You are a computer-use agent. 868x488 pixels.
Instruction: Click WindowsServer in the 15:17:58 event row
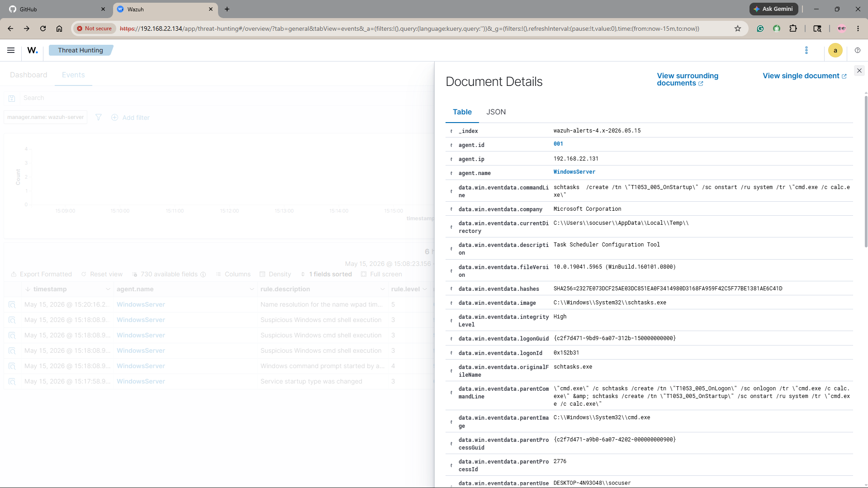141,381
